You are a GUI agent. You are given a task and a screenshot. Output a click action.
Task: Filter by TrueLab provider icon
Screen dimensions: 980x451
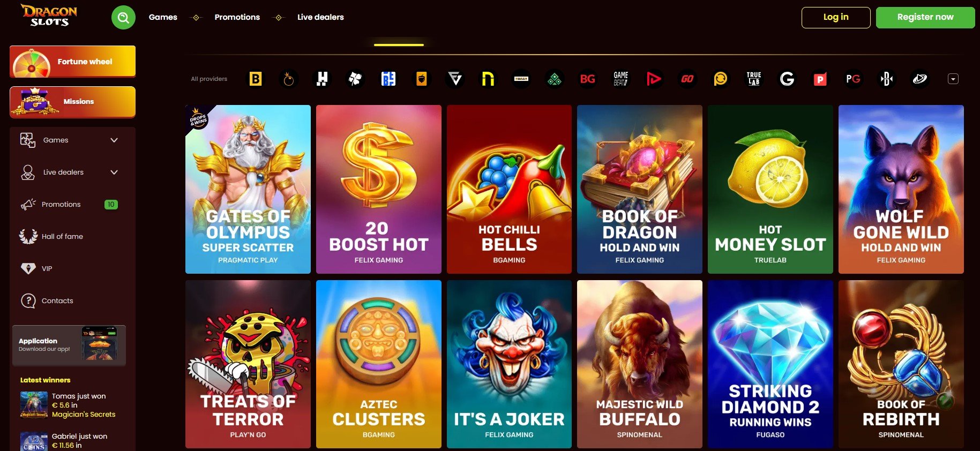point(754,79)
